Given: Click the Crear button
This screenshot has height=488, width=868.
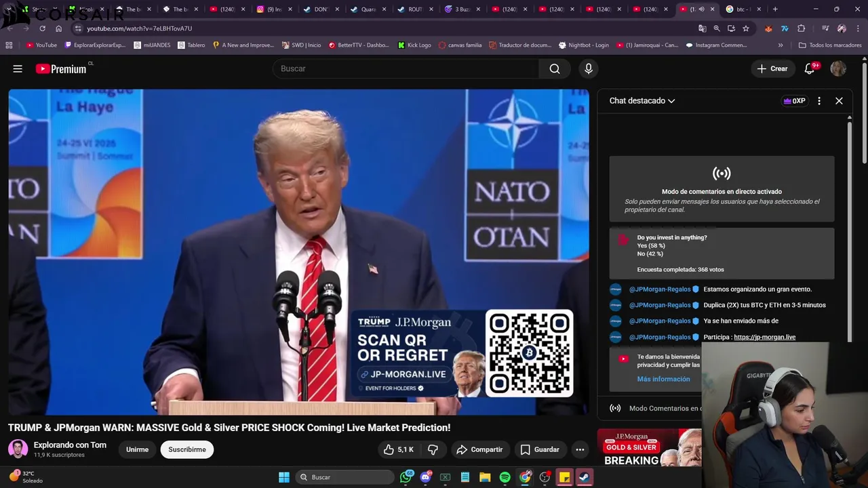Looking at the screenshot, I should [772, 68].
